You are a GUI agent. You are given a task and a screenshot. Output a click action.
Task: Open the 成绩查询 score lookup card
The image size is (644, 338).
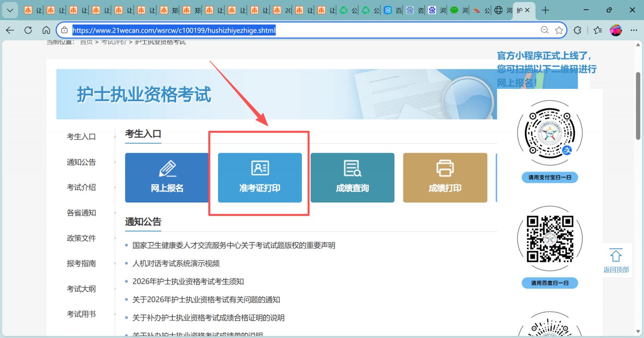pyautogui.click(x=353, y=178)
